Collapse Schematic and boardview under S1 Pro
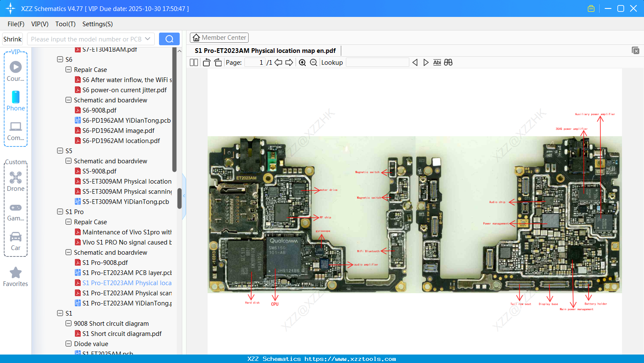 (69, 253)
